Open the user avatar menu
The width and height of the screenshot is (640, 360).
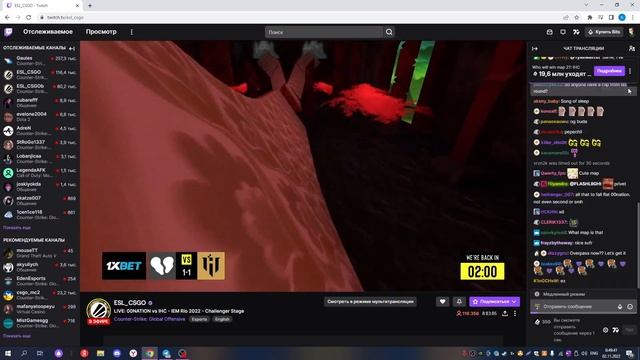point(631,32)
